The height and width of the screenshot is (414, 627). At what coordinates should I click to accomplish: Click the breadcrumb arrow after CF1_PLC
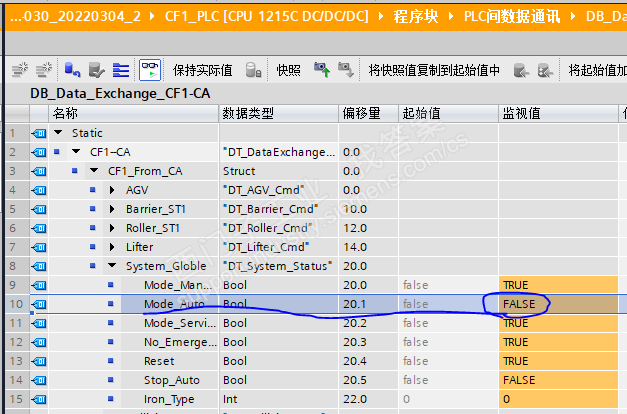[x=381, y=16]
